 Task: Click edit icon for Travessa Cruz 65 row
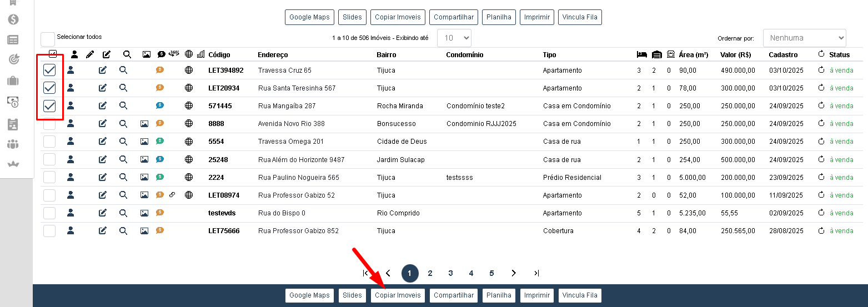click(x=103, y=71)
